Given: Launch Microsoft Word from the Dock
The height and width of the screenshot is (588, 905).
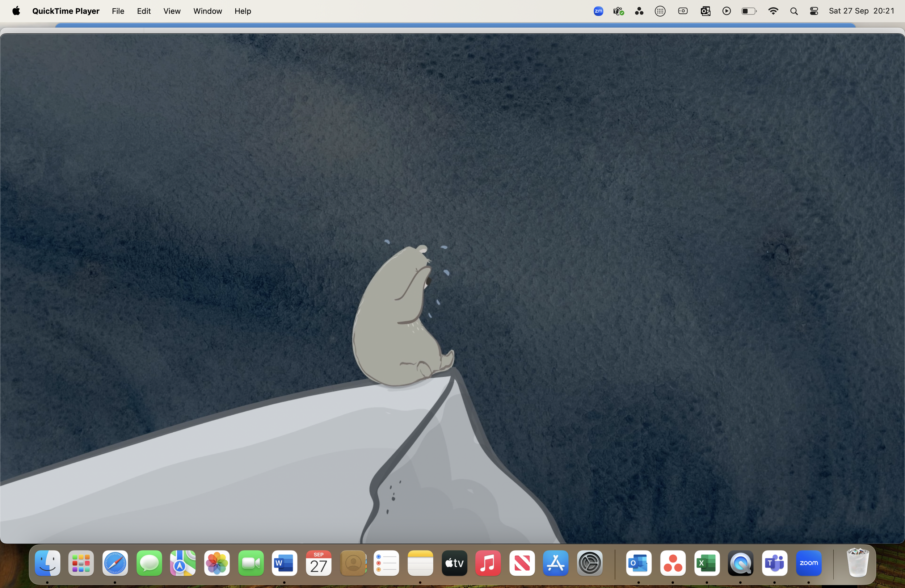Looking at the screenshot, I should tap(285, 563).
